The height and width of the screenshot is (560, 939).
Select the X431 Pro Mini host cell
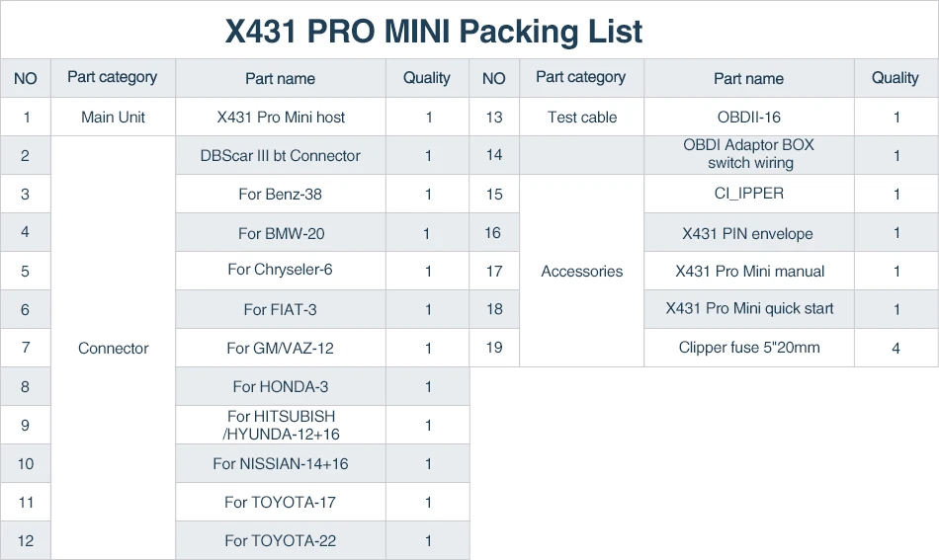click(281, 117)
